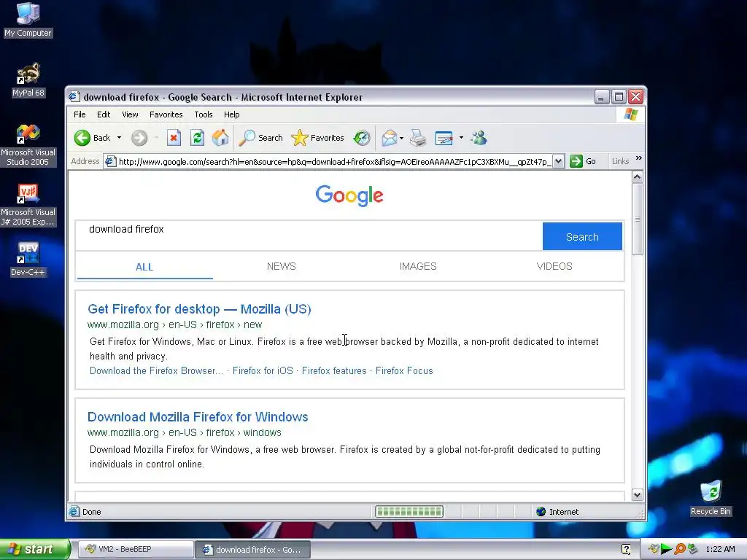Click the scrollbar up arrow

click(638, 177)
